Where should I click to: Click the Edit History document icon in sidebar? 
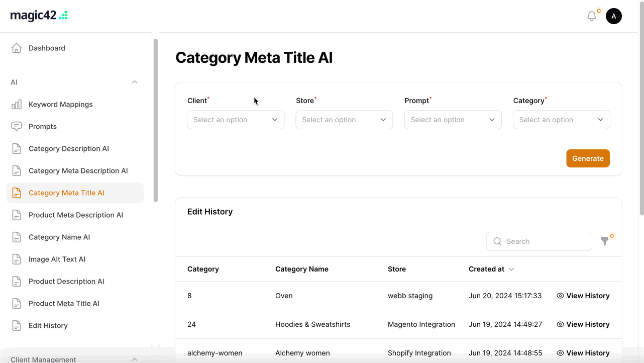click(x=17, y=326)
